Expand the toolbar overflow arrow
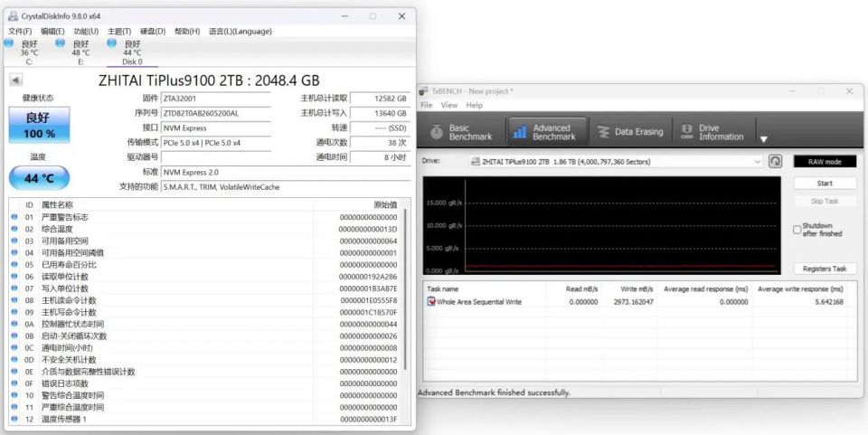The image size is (868, 435). coord(763,139)
